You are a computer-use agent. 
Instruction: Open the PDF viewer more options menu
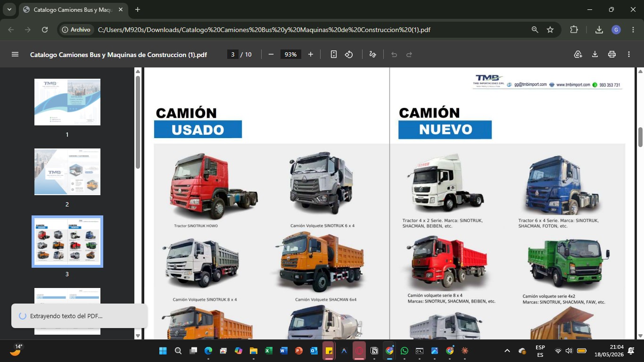(x=629, y=54)
